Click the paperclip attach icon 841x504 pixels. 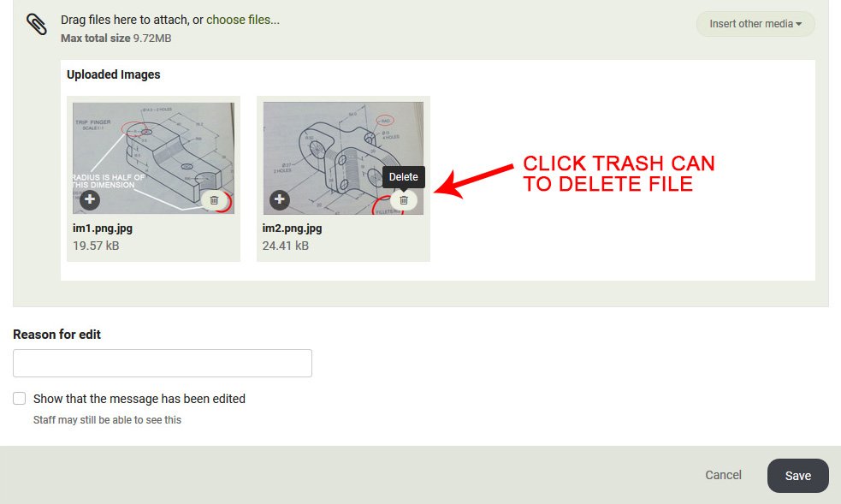(x=37, y=24)
